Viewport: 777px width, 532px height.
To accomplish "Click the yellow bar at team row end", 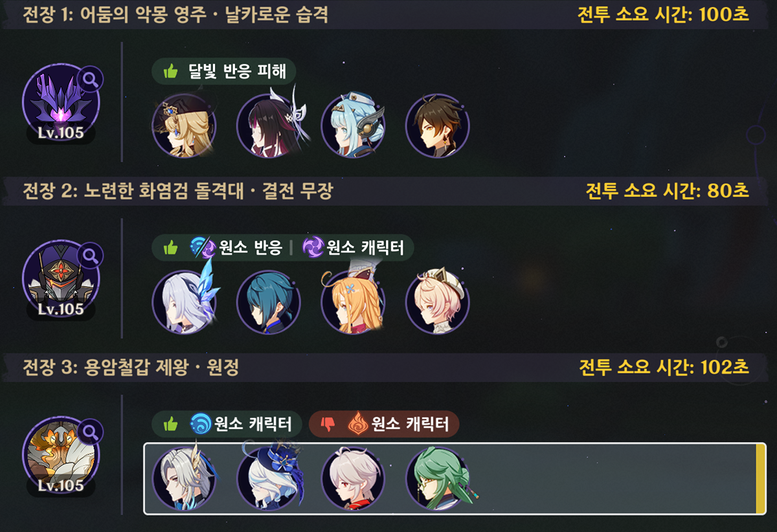I will (x=760, y=479).
